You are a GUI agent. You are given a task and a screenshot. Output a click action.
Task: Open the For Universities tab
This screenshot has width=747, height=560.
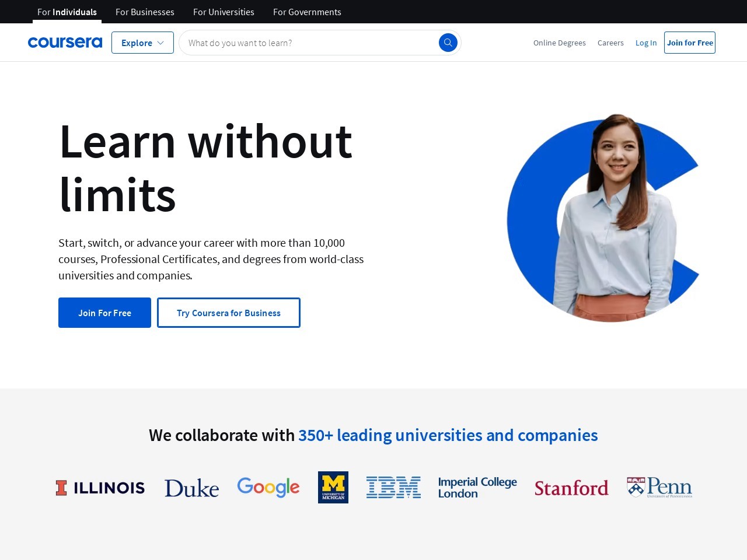coord(224,12)
